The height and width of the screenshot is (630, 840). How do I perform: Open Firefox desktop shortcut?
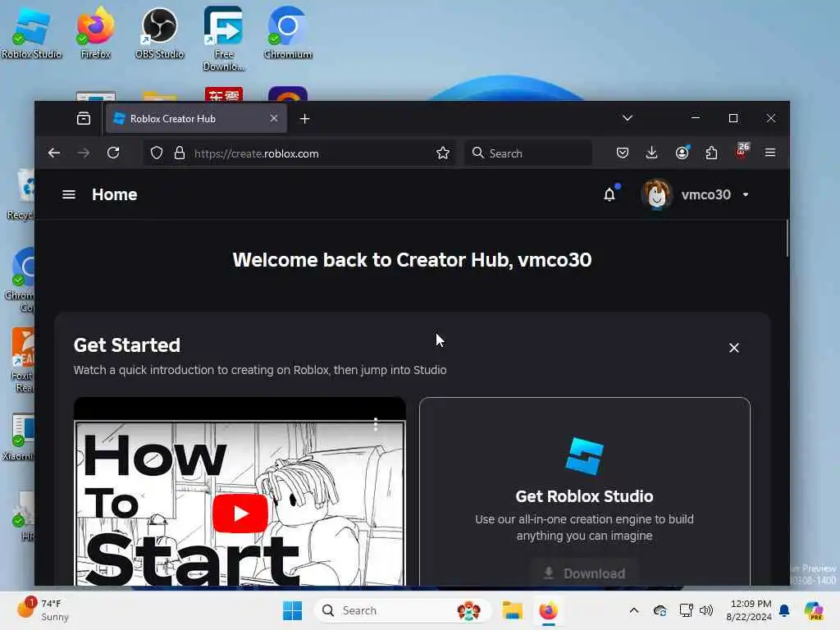point(95,33)
